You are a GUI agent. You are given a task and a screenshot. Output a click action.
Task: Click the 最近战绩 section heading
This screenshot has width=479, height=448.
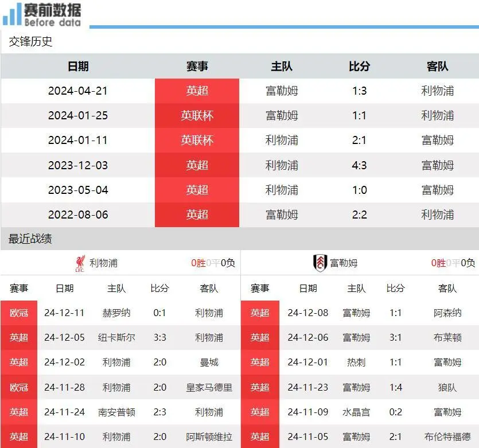[x=30, y=239]
